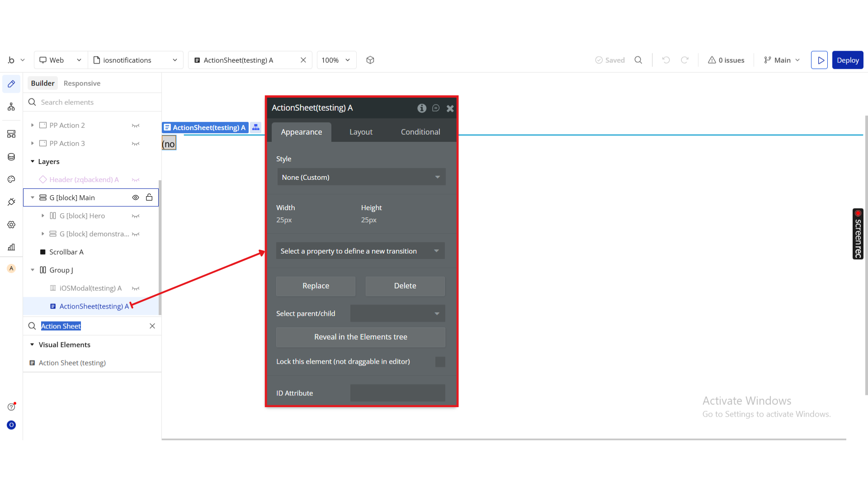Switch to the Responsive tab
This screenshot has width=868, height=488.
[x=82, y=83]
